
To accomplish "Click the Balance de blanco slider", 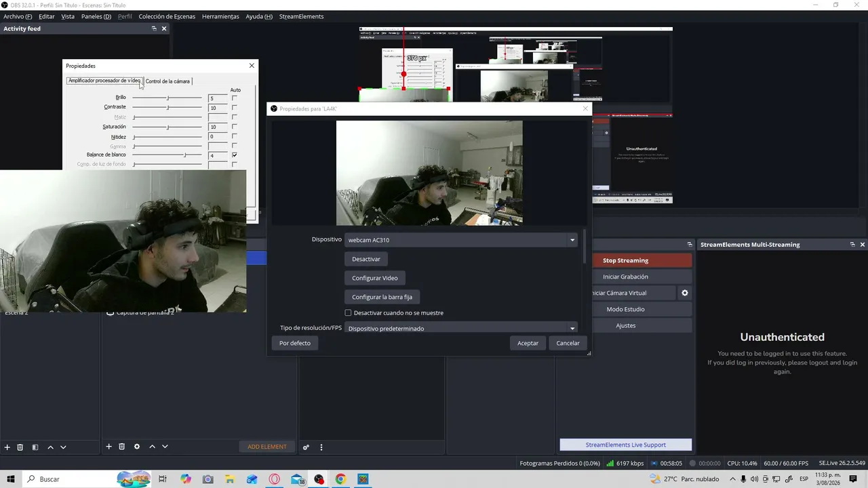I will 167,155.
